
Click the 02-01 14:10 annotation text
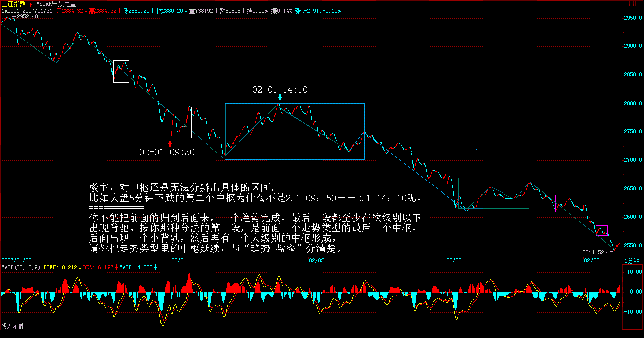[280, 90]
